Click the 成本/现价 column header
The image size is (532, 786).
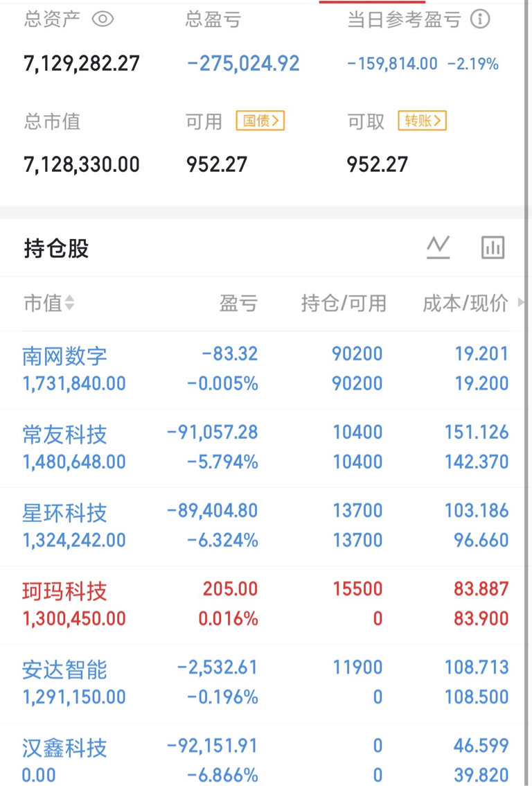[465, 304]
